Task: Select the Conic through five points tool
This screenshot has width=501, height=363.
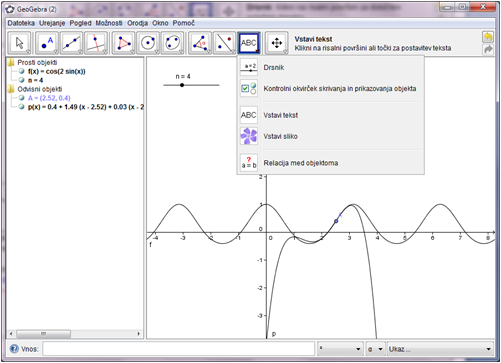Action: point(172,43)
